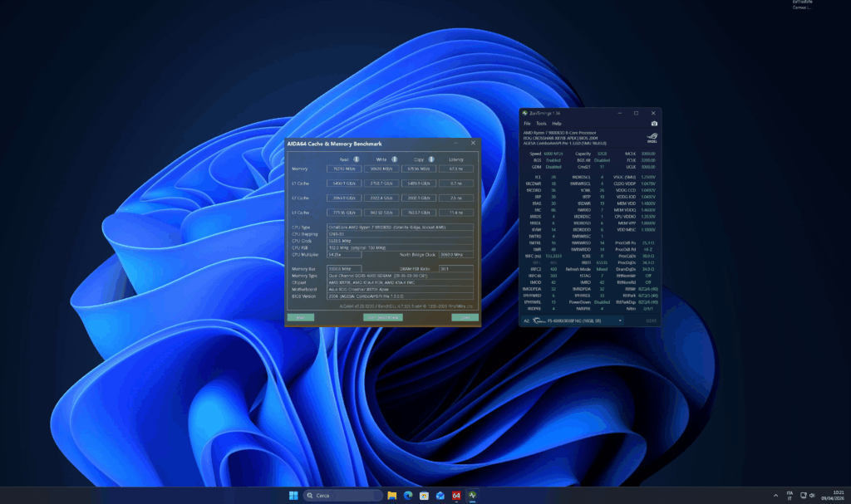Click the L2 Cache Copy result field
Image resolution: width=851 pixels, height=504 pixels.
coord(419,198)
